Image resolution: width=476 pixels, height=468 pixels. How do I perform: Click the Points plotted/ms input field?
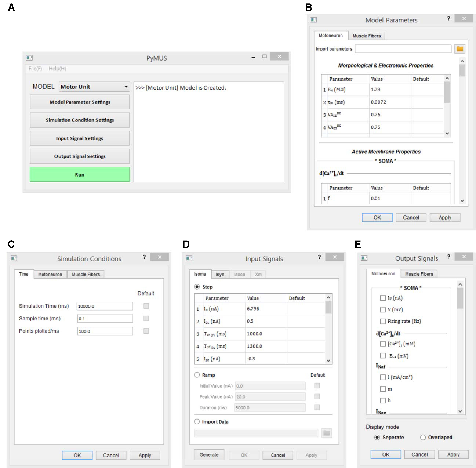(105, 331)
